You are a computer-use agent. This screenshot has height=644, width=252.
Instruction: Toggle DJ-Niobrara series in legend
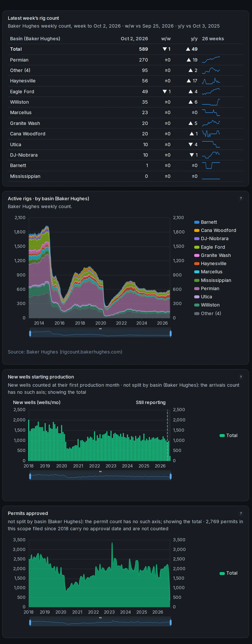211,239
